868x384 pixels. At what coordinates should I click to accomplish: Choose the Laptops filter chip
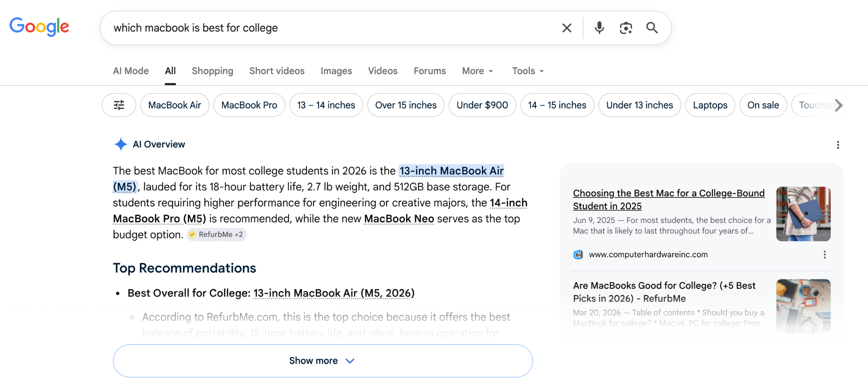[710, 105]
